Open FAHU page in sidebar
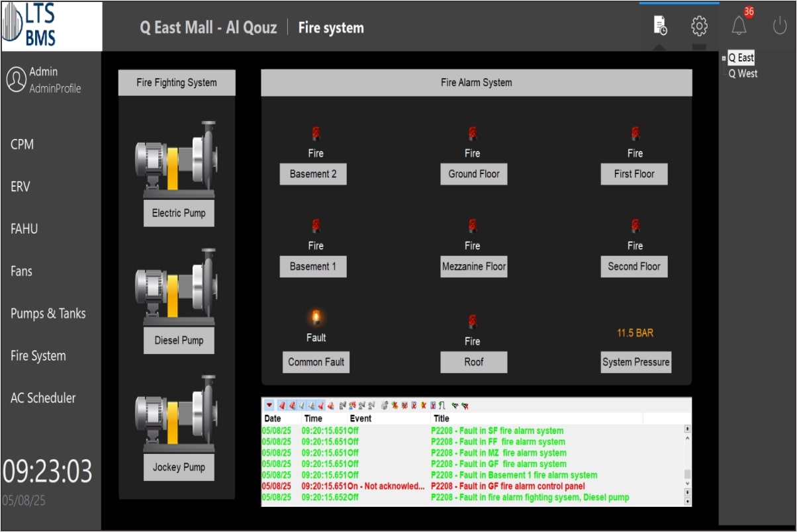797x532 pixels. pos(24,229)
